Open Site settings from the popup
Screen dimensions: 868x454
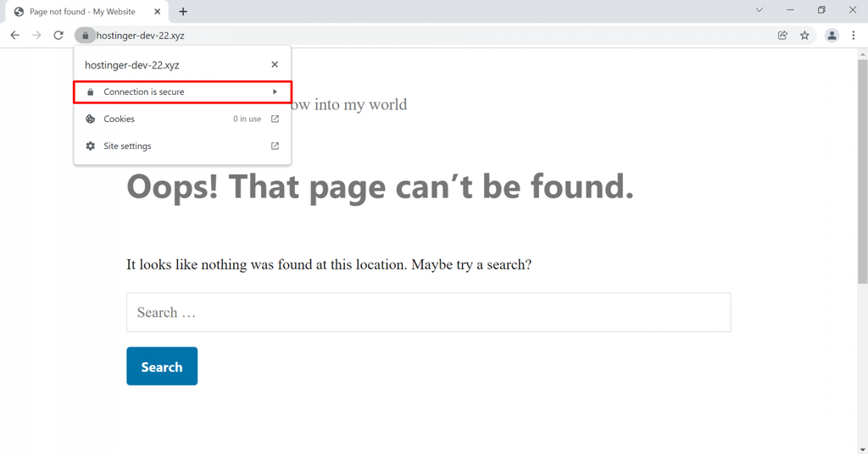coord(182,146)
